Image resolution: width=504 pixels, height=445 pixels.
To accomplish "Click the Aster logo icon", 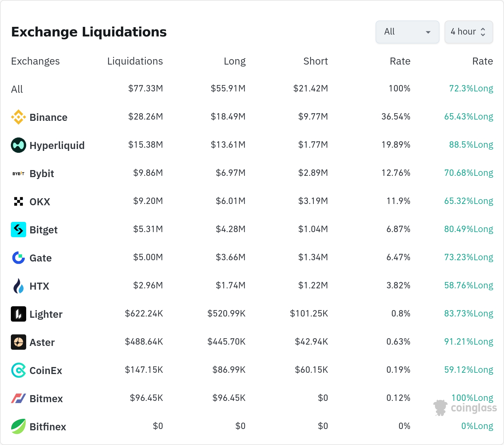I will point(19,342).
